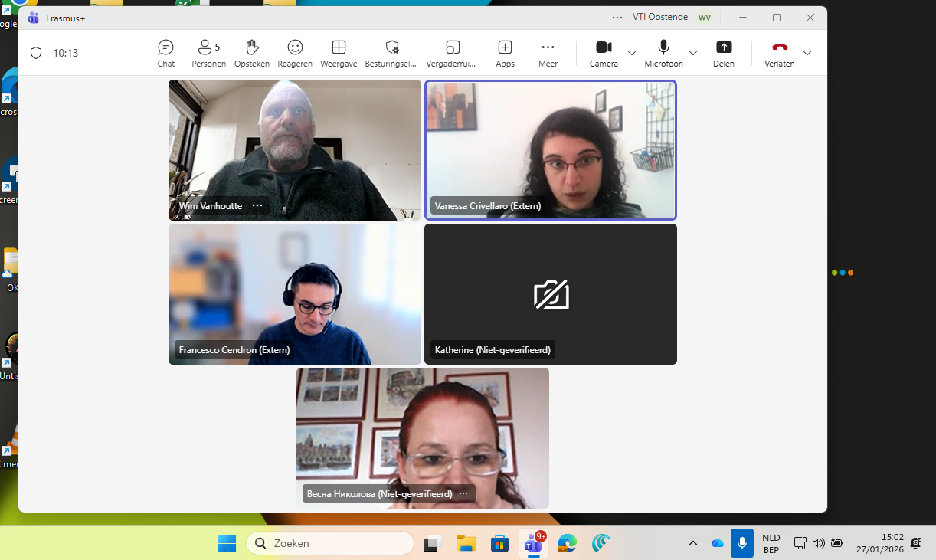Open Microsoft Edge from the taskbar
The image size is (936, 560).
point(567,543)
